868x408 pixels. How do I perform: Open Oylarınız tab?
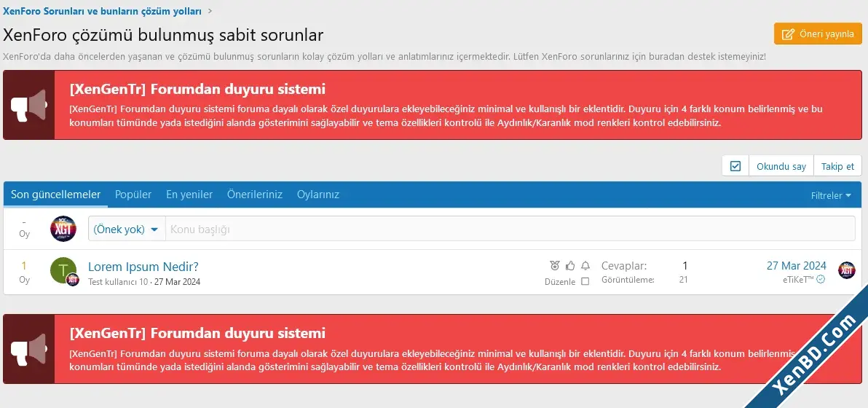318,195
